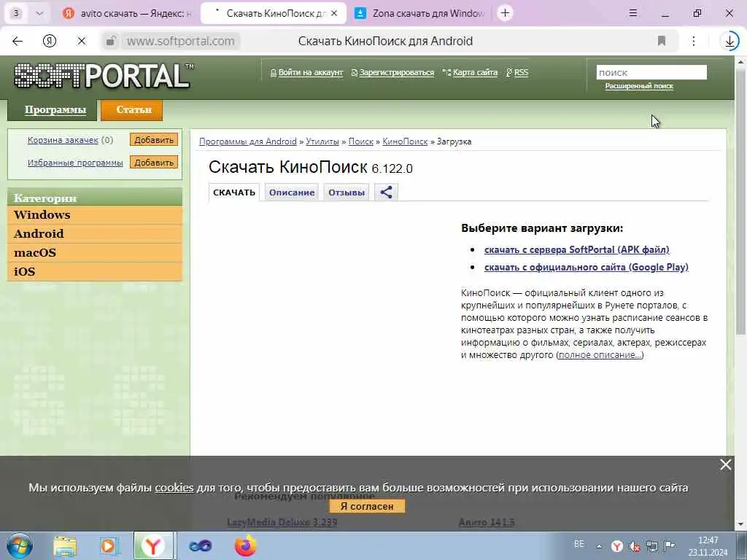The height and width of the screenshot is (560, 747).
Task: Select the Windows category
Action: tap(95, 215)
